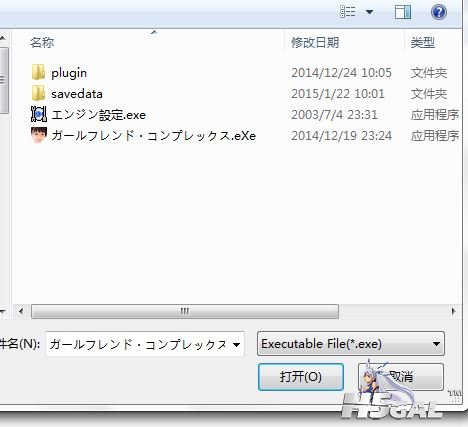Select the file ガールフレンド・コンプレックス.eXe
468x427 pixels.
pyautogui.click(x=154, y=136)
